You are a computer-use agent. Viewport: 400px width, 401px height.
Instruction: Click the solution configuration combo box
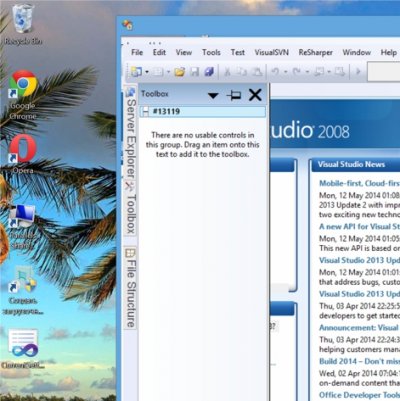pos(383,71)
